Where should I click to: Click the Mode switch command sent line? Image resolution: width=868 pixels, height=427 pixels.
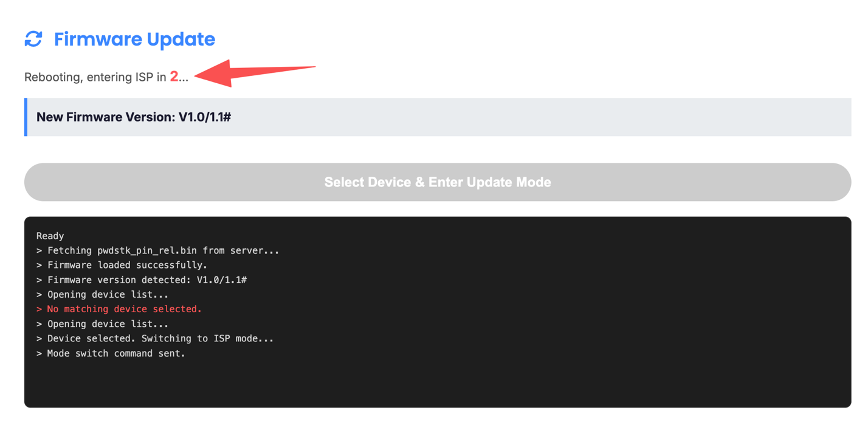pos(111,354)
